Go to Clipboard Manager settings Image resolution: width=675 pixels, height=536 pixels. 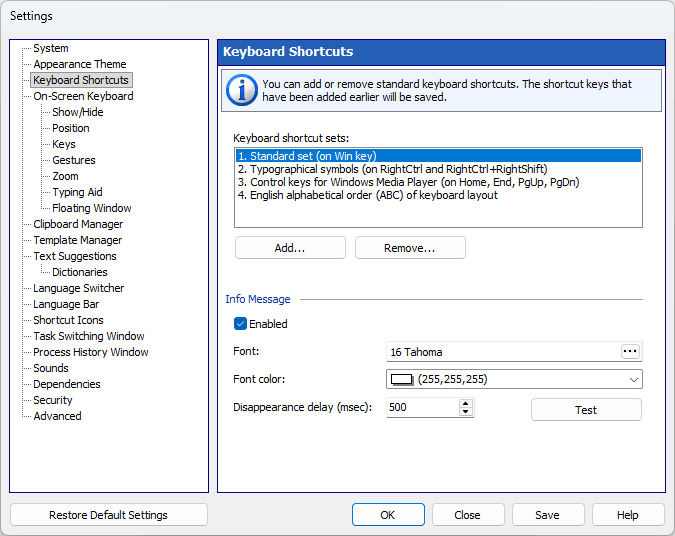click(78, 224)
